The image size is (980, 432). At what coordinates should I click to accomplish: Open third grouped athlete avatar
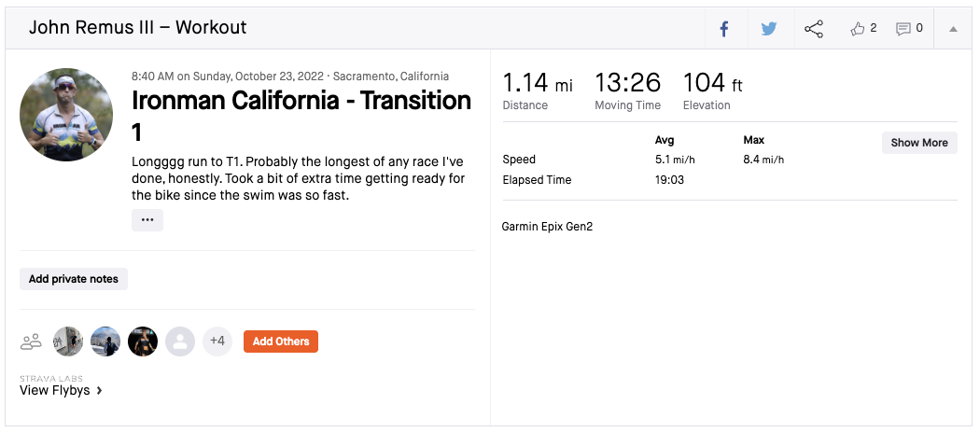pyautogui.click(x=143, y=341)
